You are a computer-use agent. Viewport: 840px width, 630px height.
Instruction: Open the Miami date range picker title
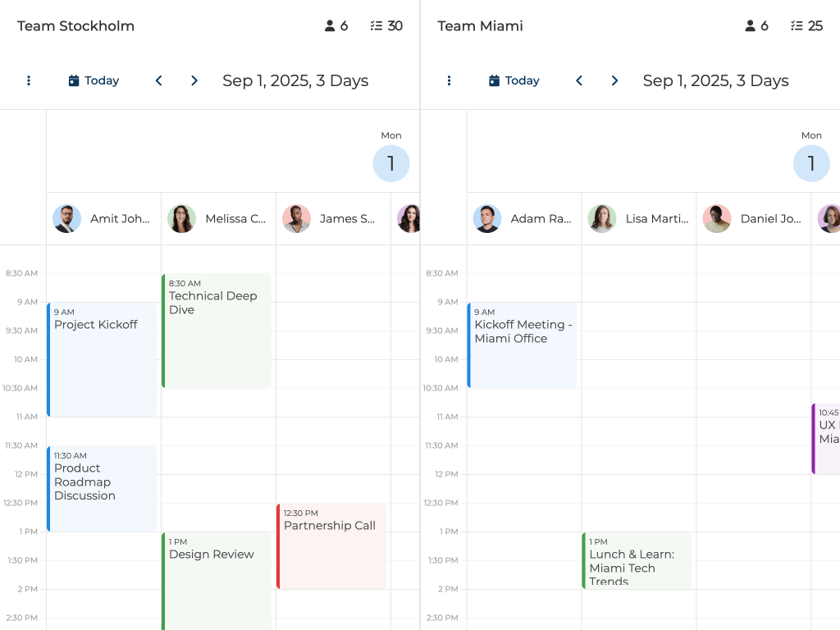pos(715,80)
